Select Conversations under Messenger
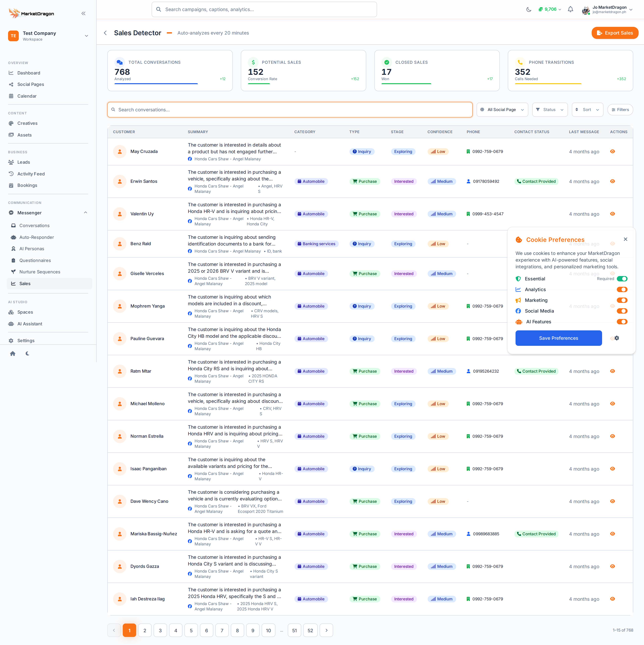 pos(34,226)
